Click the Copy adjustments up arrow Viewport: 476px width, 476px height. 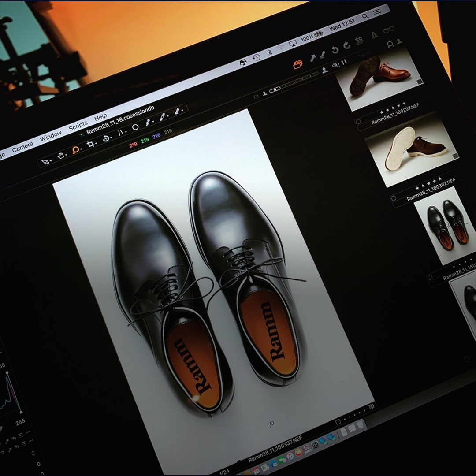tap(312, 58)
